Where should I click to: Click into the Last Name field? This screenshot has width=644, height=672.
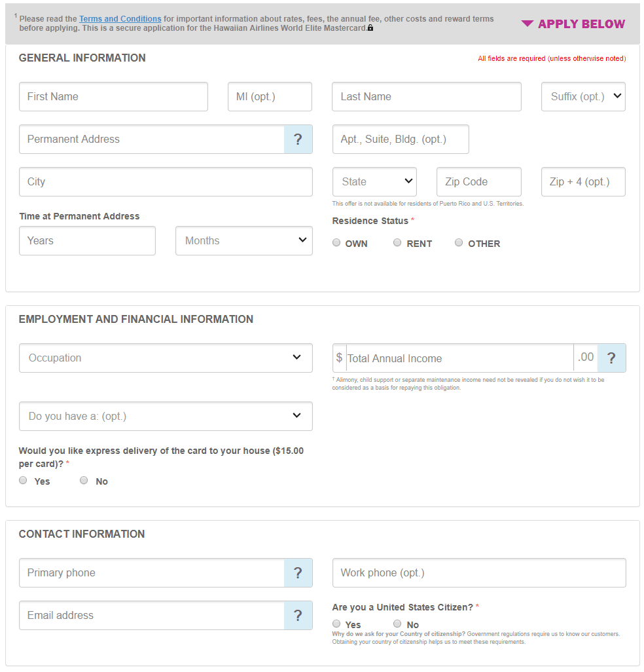[x=426, y=96]
